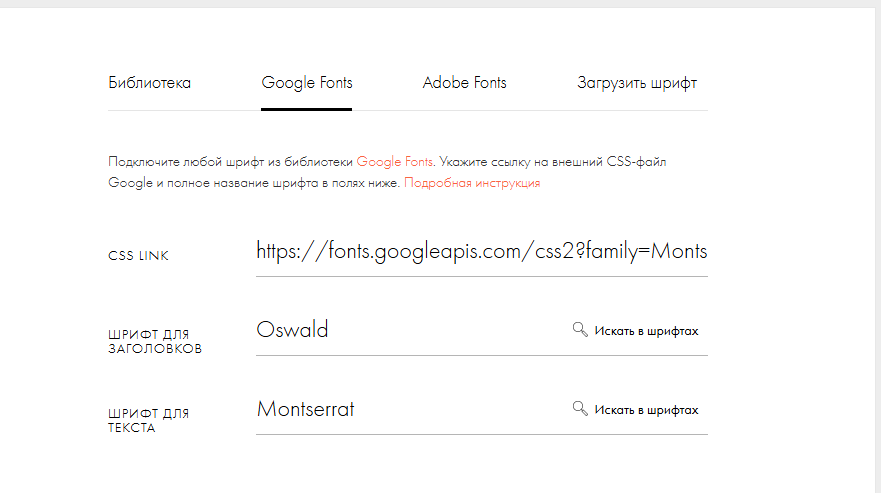Click the magnifier icon in the text font row
The width and height of the screenshot is (881, 493).
click(x=580, y=409)
